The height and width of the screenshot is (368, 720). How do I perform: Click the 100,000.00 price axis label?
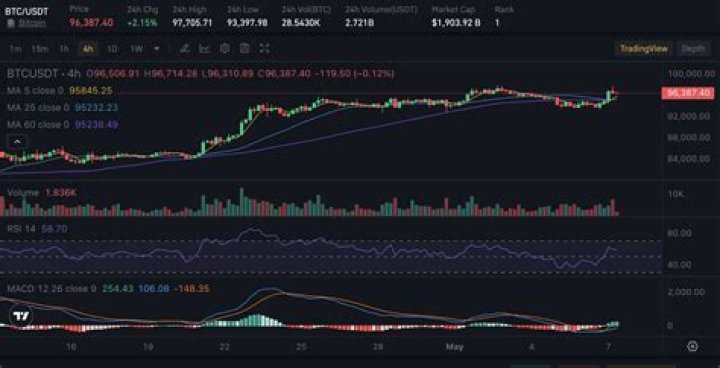(x=691, y=74)
